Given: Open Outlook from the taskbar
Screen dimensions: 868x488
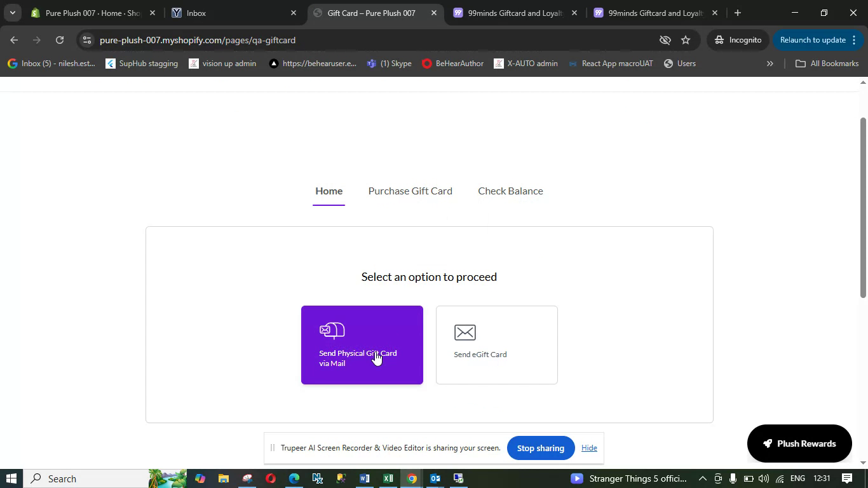Looking at the screenshot, I should pos(435,478).
